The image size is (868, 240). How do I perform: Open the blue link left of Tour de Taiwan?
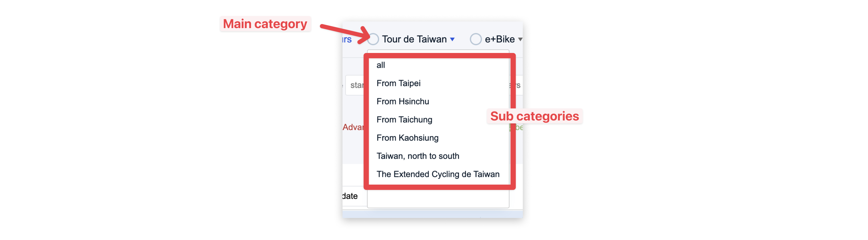click(347, 40)
